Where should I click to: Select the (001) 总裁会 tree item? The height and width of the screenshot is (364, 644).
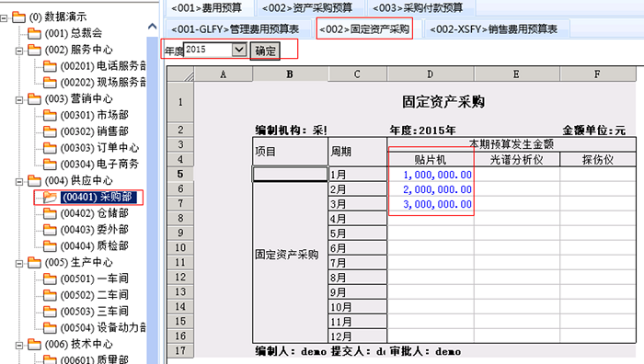(73, 33)
